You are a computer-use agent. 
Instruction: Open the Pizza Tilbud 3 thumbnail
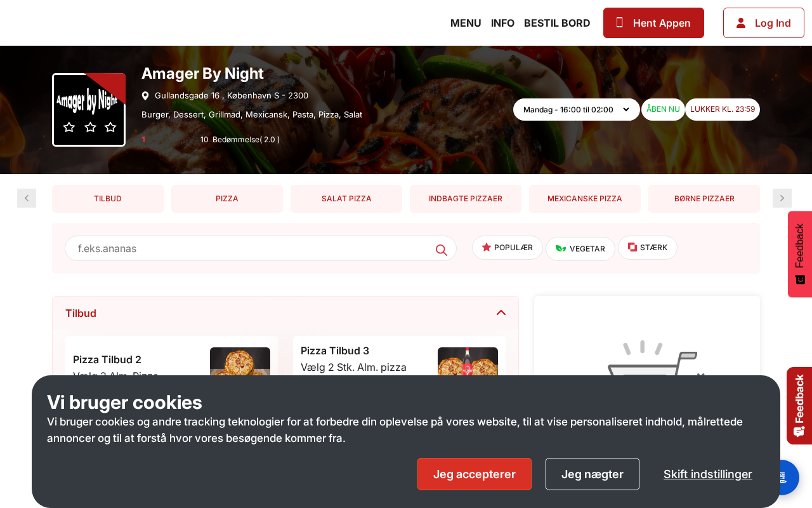click(x=468, y=361)
